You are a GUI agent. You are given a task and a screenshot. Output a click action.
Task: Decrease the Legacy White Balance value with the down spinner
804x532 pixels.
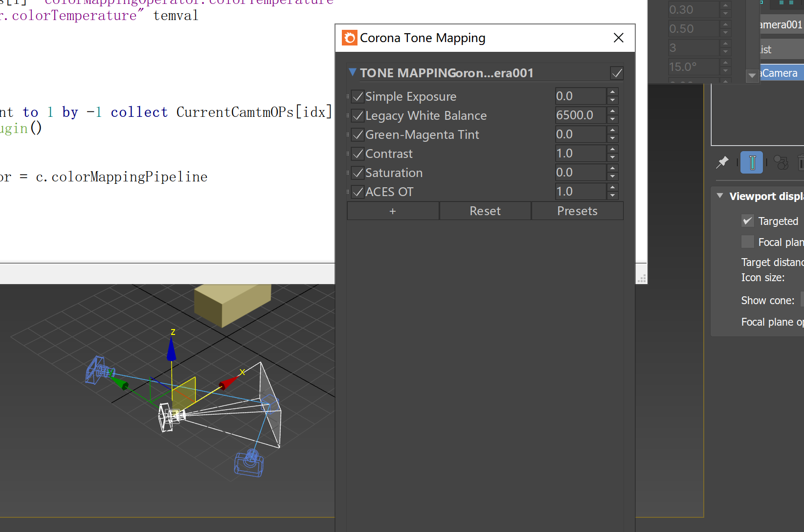pyautogui.click(x=612, y=119)
